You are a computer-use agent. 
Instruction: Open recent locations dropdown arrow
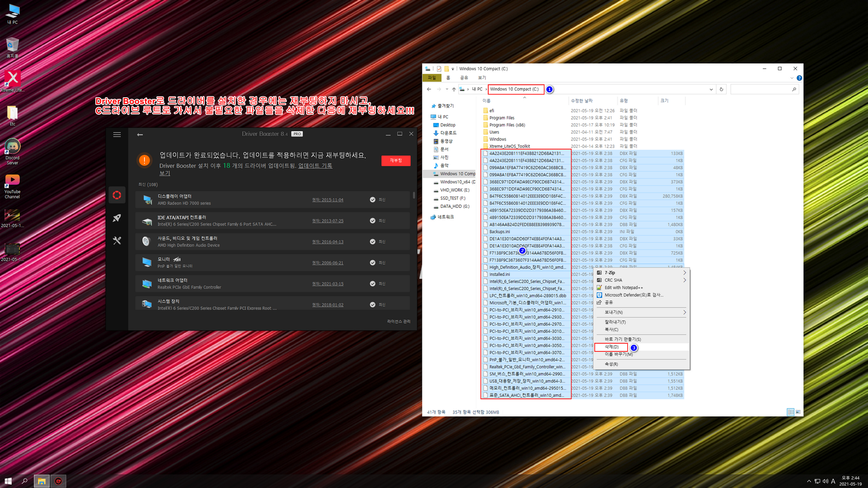tap(447, 89)
